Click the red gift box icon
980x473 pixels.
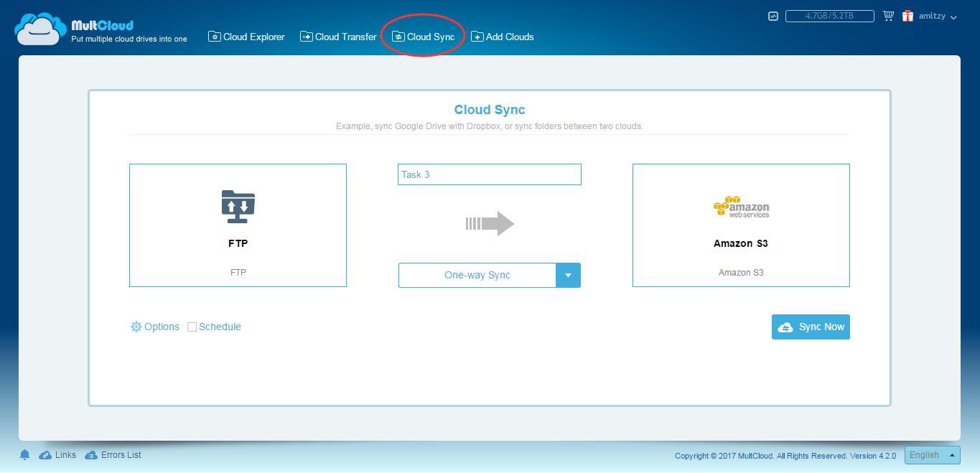coord(907,16)
